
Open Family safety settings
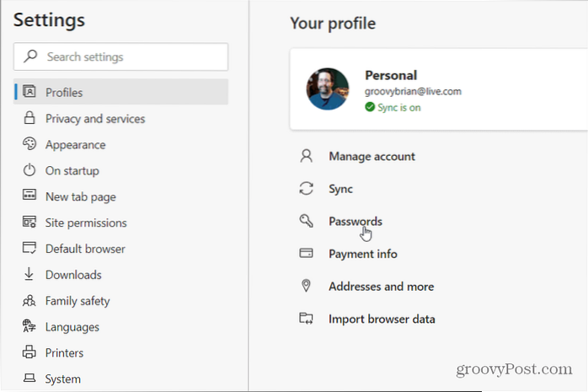(x=78, y=301)
